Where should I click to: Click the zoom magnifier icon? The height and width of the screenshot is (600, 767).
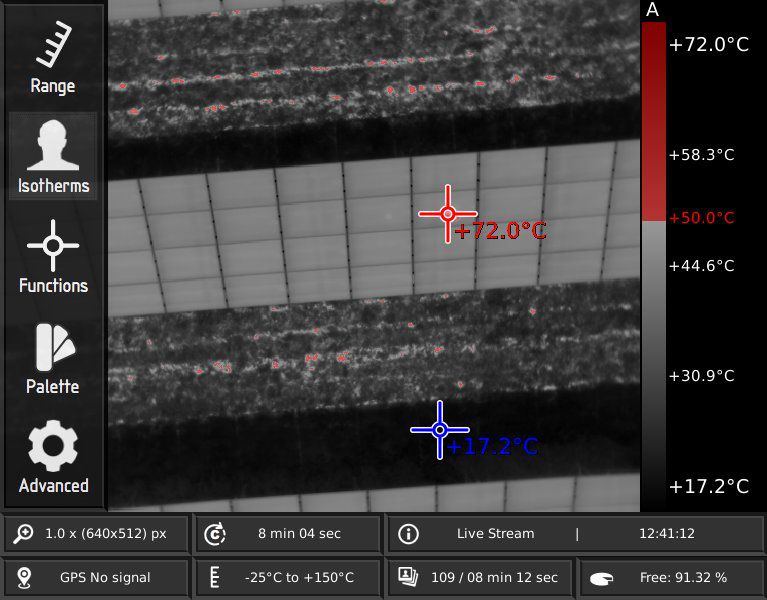click(x=23, y=533)
